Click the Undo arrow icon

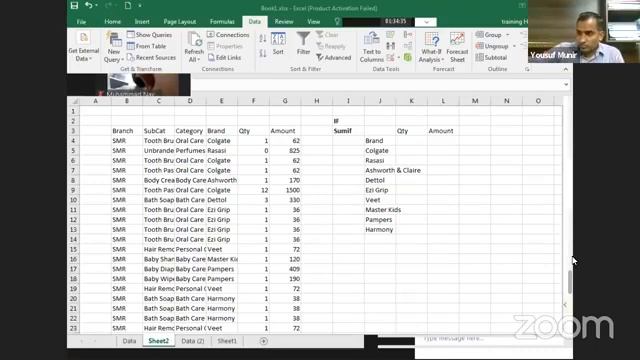click(x=89, y=5)
